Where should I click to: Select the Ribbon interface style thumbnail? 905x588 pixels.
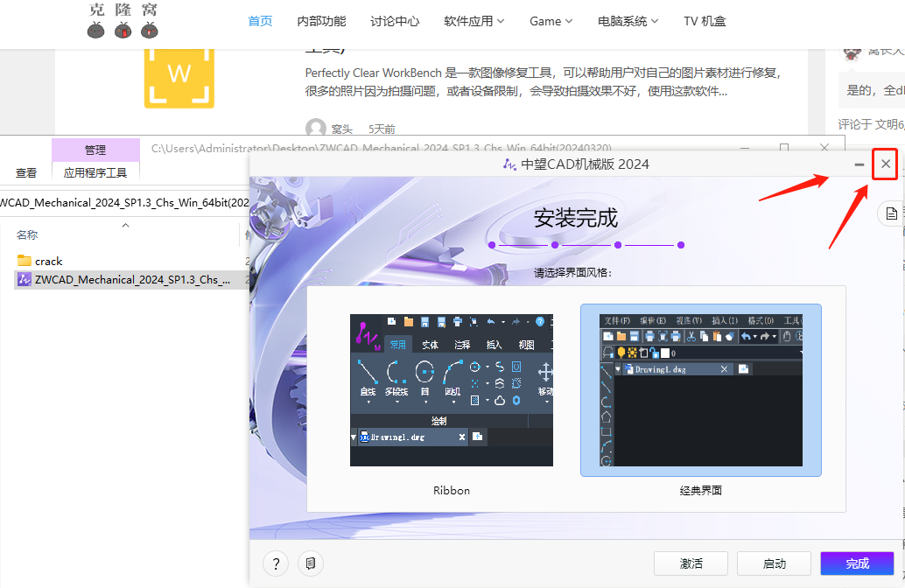(x=452, y=390)
